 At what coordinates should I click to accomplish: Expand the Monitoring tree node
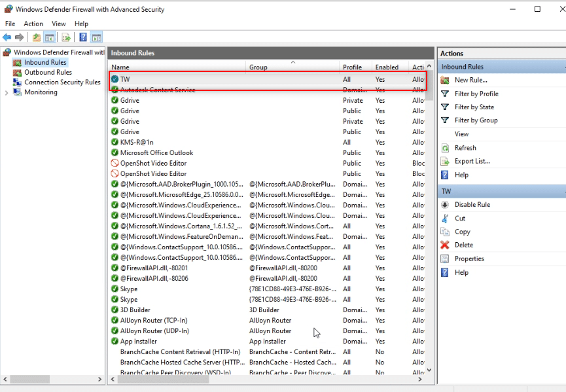coord(7,93)
